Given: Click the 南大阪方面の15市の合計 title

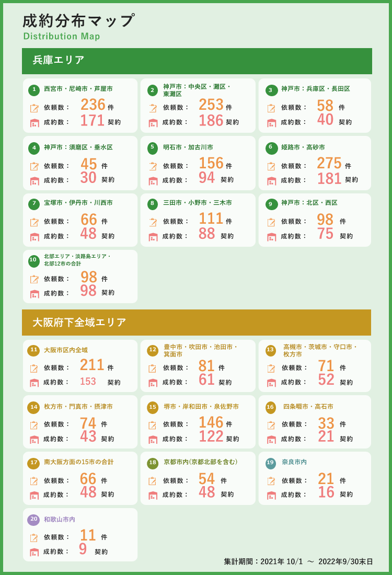Looking at the screenshot, I should 79,462.
